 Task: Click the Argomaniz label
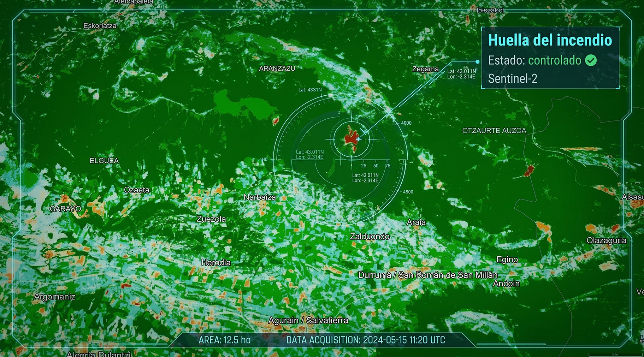coord(55,297)
